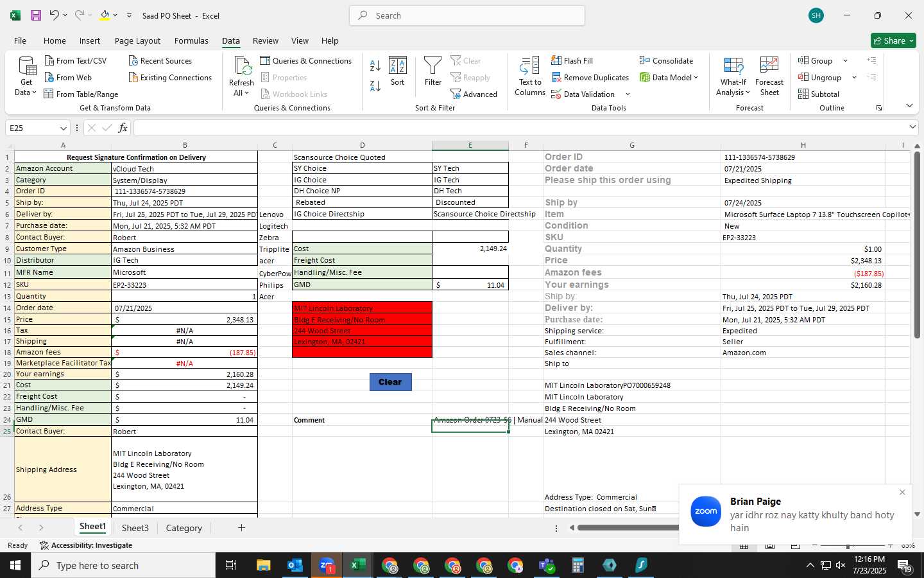This screenshot has height=578, width=924.
Task: Click in the Search box
Action: (x=467, y=15)
